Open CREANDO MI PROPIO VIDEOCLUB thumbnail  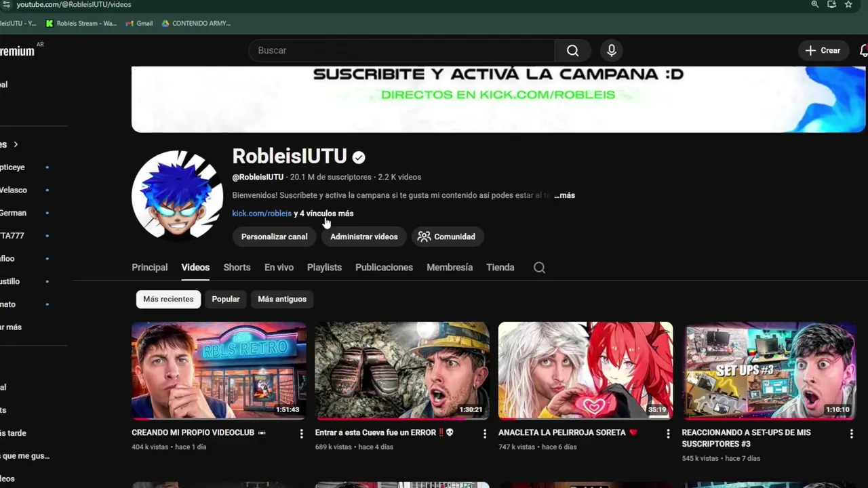point(219,371)
